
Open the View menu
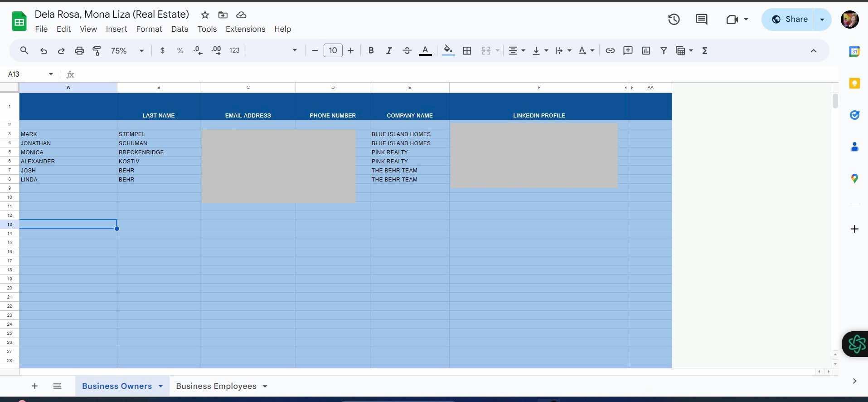[88, 29]
